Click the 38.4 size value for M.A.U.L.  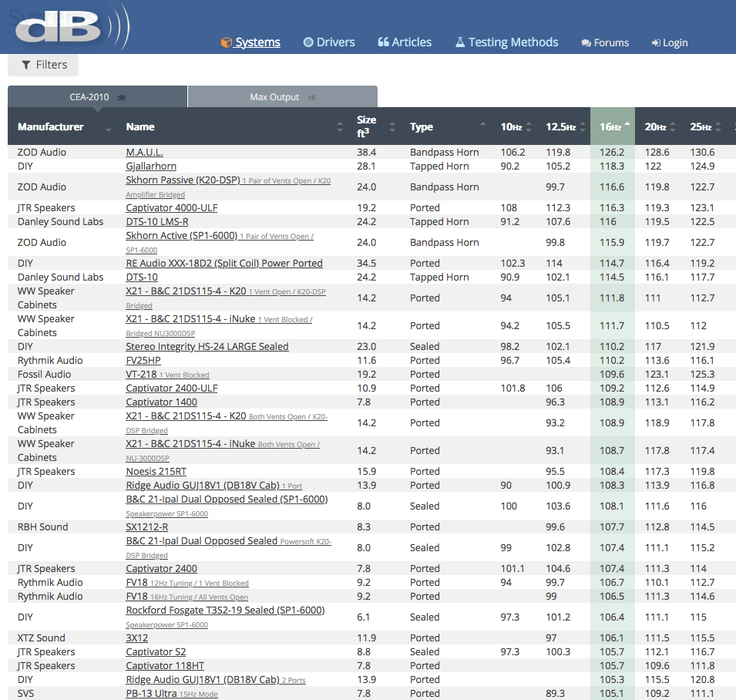click(367, 152)
